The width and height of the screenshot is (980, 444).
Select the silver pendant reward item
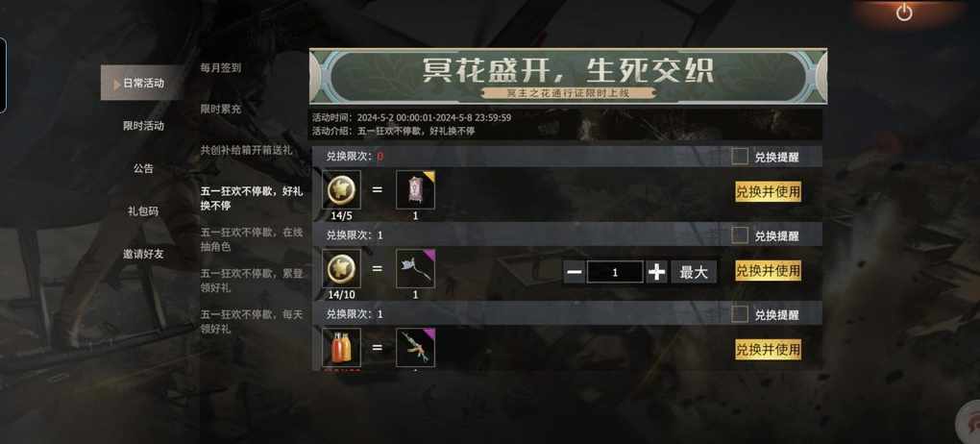(x=416, y=269)
